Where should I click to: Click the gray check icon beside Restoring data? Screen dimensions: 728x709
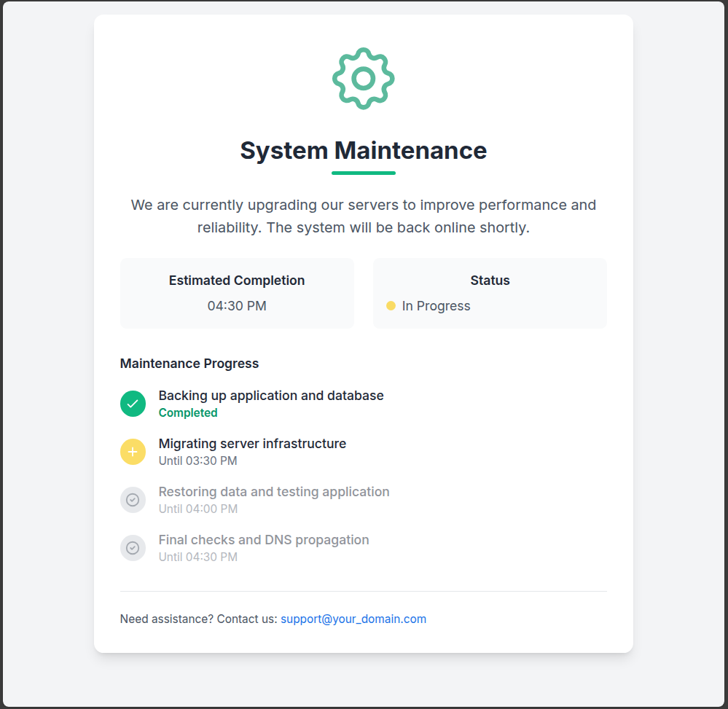[x=133, y=500]
